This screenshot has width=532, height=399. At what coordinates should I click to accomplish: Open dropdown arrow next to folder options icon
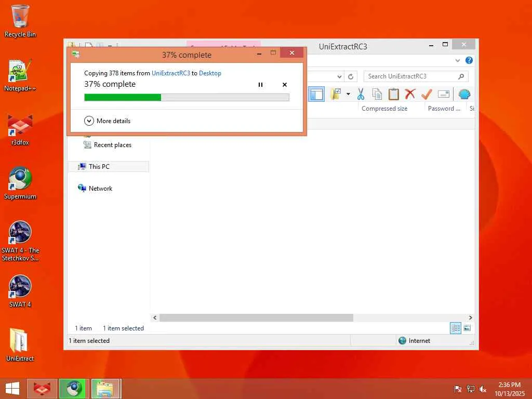348,94
